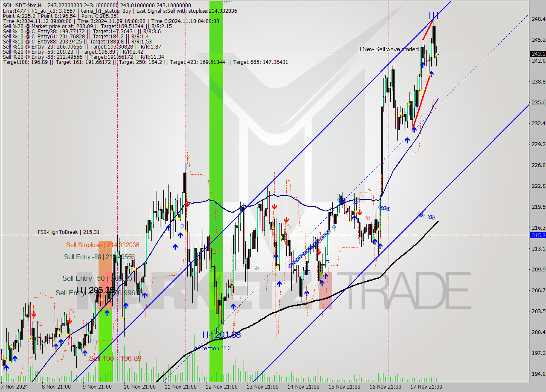The height and width of the screenshot is (392, 546).
Task: Click the 219.5 price axis label
Action: pyautogui.click(x=538, y=207)
